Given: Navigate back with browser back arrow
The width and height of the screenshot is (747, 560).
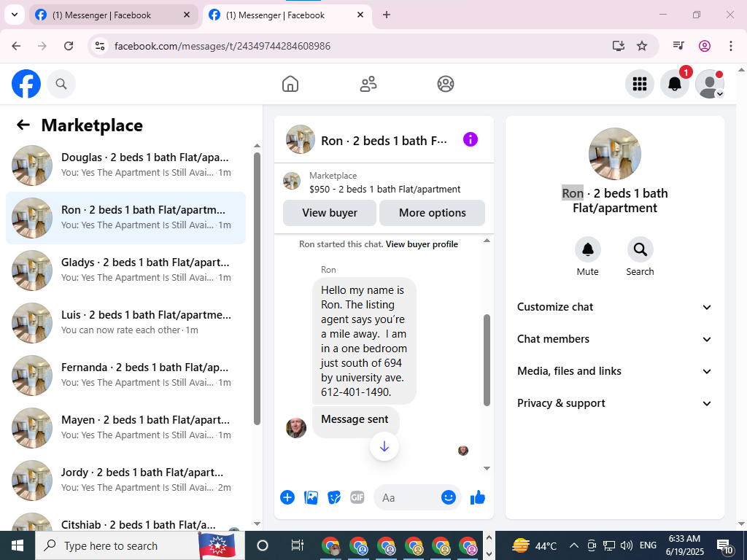Looking at the screenshot, I should [x=16, y=46].
